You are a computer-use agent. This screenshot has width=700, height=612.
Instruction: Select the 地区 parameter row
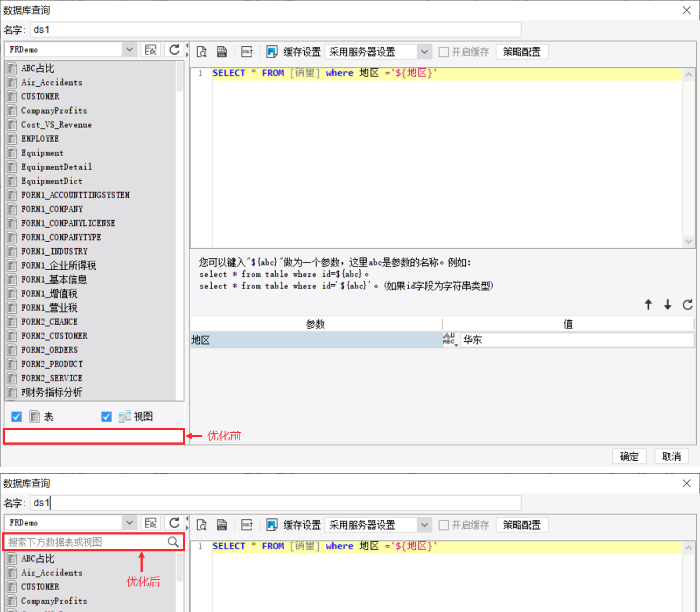coord(316,340)
